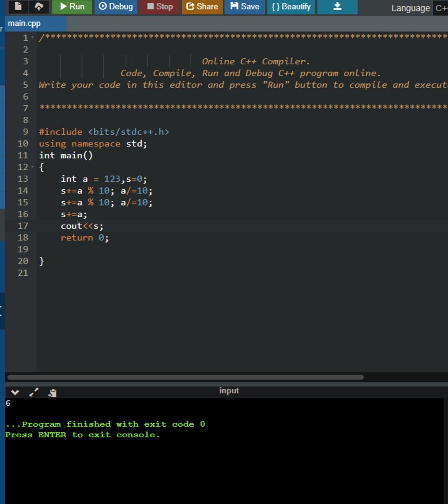Click the 's+=a;' statement on line 16

(73, 214)
